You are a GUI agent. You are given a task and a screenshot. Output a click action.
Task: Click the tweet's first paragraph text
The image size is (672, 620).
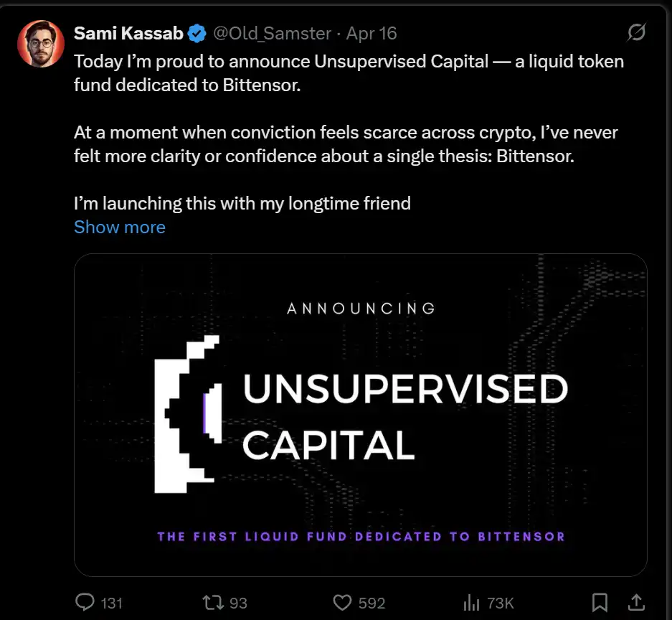(349, 72)
